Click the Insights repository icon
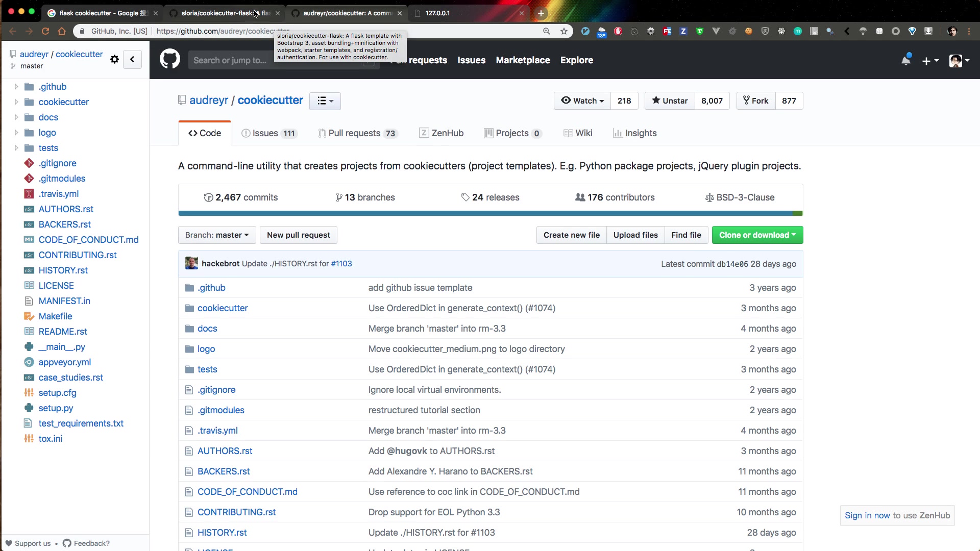 (x=617, y=133)
